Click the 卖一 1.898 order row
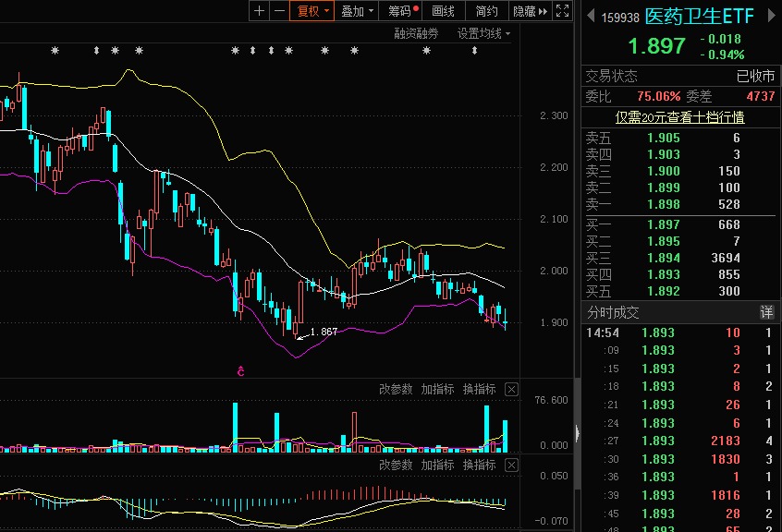Image resolution: width=782 pixels, height=532 pixels. coord(679,204)
